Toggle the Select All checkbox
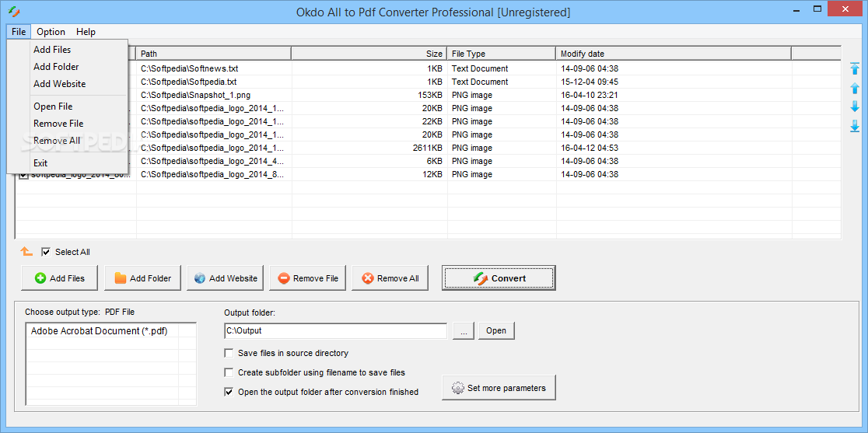This screenshot has height=433, width=868. tap(46, 252)
